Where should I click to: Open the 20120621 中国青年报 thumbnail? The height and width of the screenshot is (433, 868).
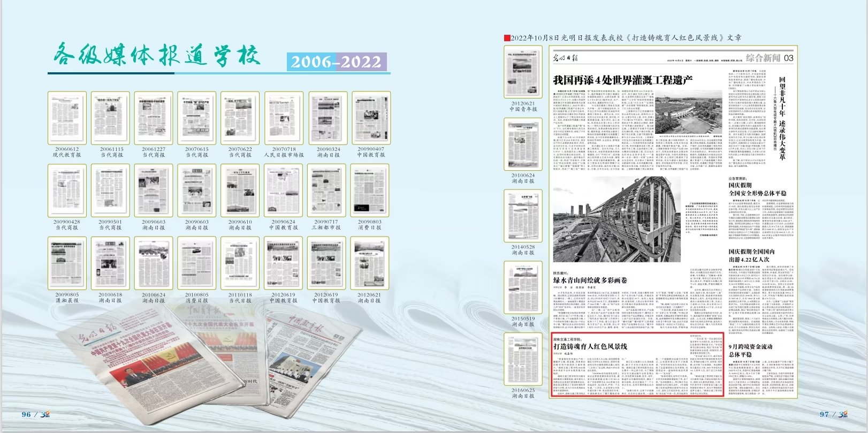pos(523,72)
